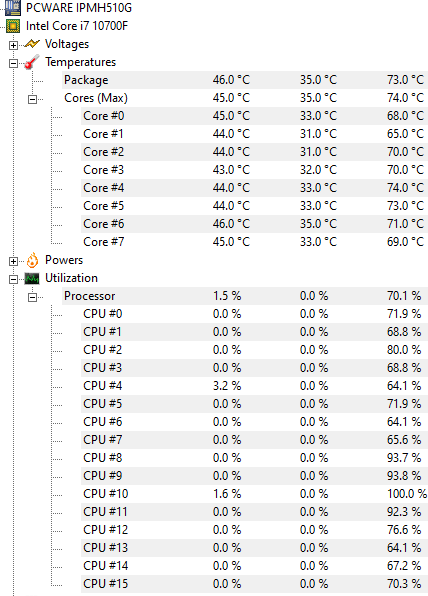The height and width of the screenshot is (596, 428).
Task: Select the Core #4 temperature row
Action: point(254,188)
